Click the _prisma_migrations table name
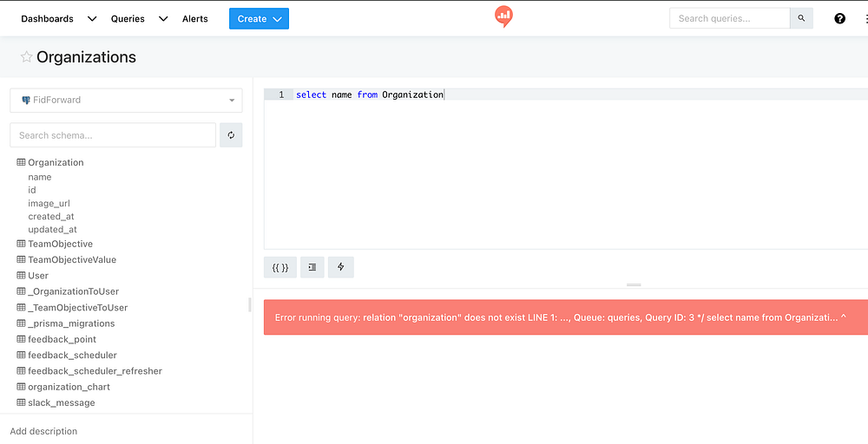The height and width of the screenshot is (444, 868). pyautogui.click(x=71, y=323)
